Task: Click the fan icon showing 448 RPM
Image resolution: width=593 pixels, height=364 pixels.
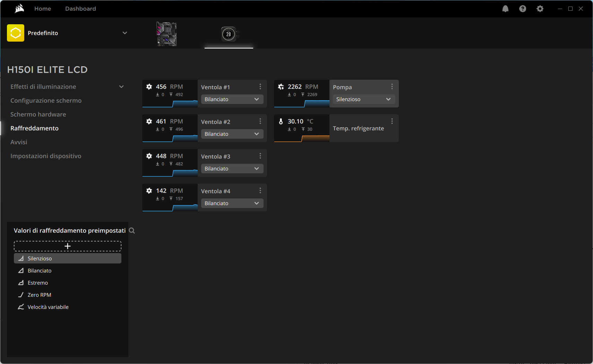Action: coord(149,156)
